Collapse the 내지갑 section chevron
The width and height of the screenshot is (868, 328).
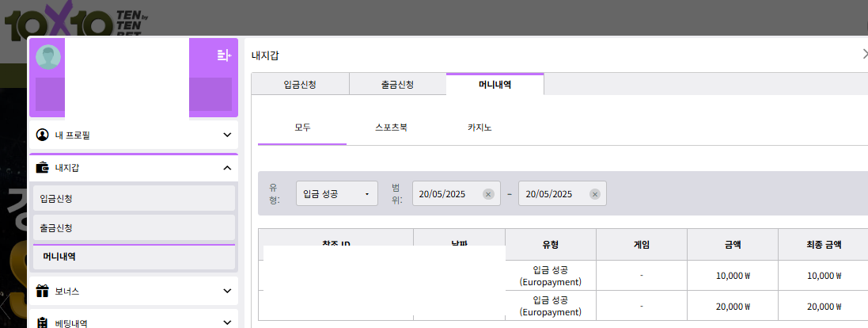click(x=227, y=168)
